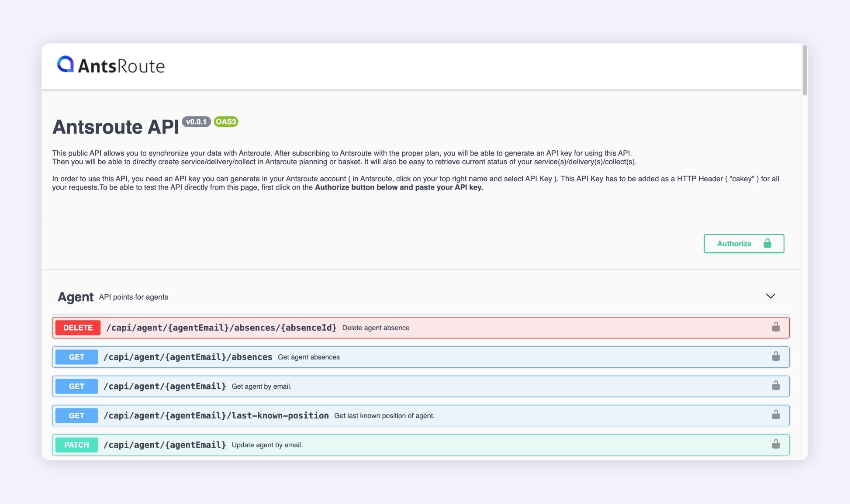Click lock icon on last-known-position row

click(775, 415)
